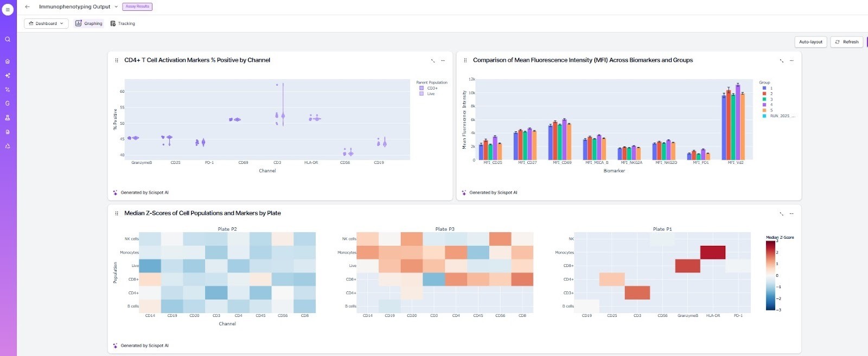
Task: Toggle Group 5 in the MFI chart legend
Action: [x=767, y=110]
